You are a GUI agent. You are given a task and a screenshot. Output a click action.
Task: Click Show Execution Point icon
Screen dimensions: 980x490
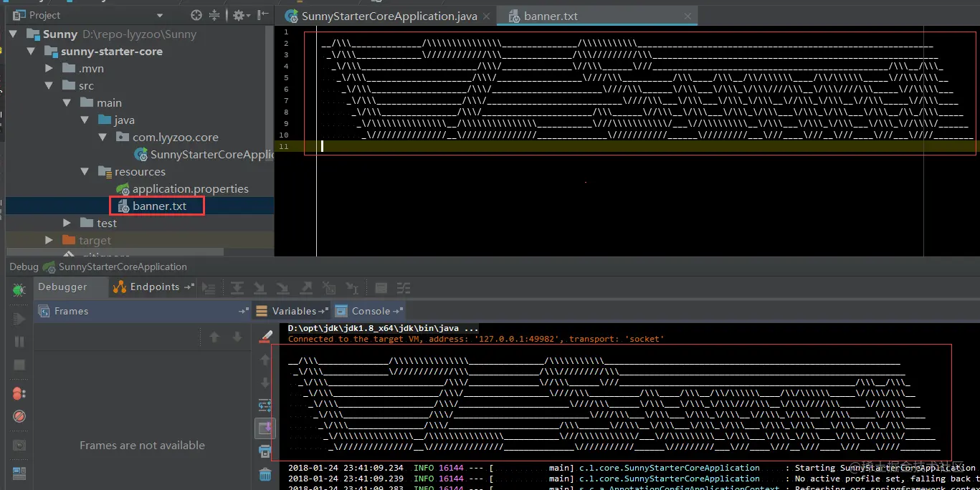tap(209, 288)
